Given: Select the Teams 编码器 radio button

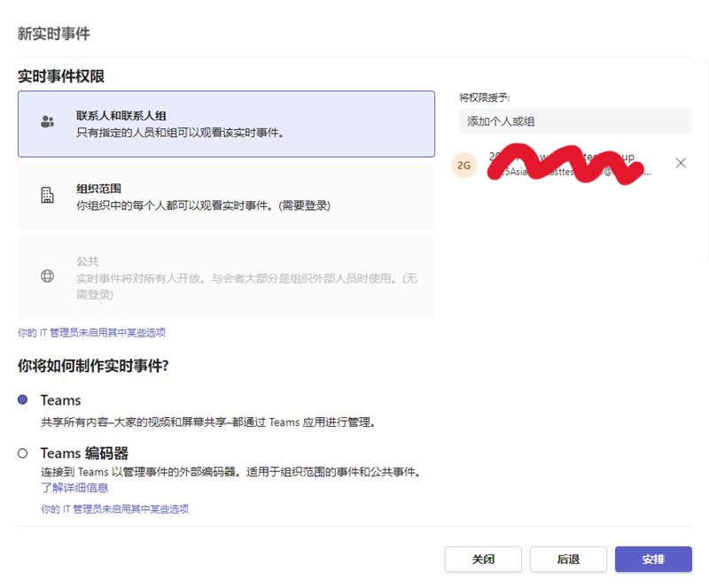Looking at the screenshot, I should click(x=23, y=453).
